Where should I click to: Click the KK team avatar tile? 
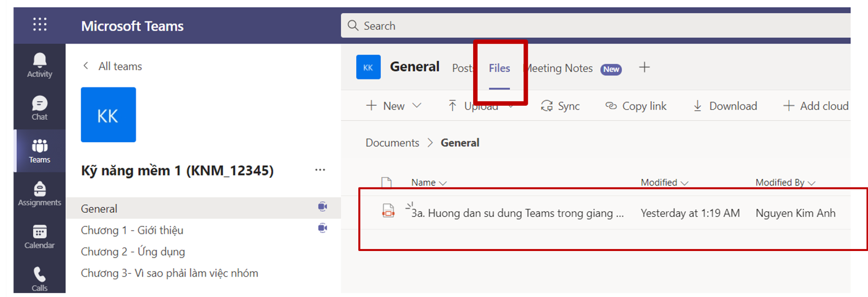[x=108, y=115]
